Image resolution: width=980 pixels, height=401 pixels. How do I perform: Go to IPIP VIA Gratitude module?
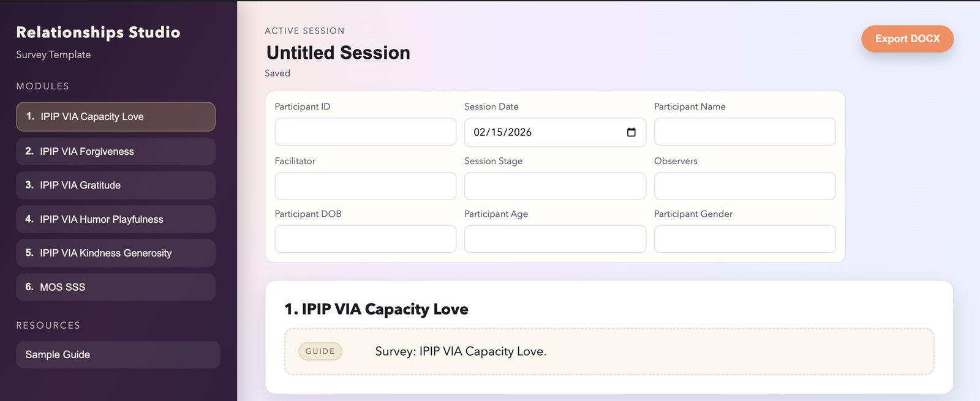pyautogui.click(x=116, y=185)
